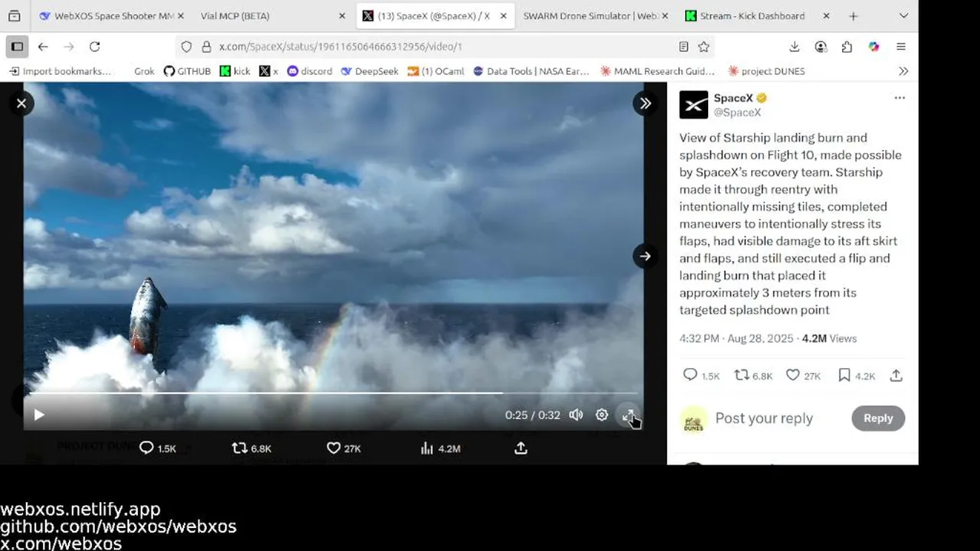Show more bookmarks with the chevron
This screenshot has width=980, height=551.
click(903, 71)
